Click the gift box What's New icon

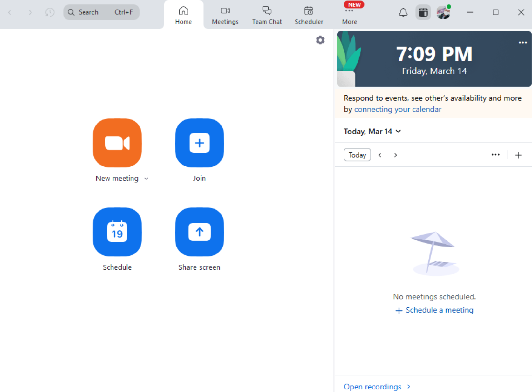pyautogui.click(x=423, y=12)
